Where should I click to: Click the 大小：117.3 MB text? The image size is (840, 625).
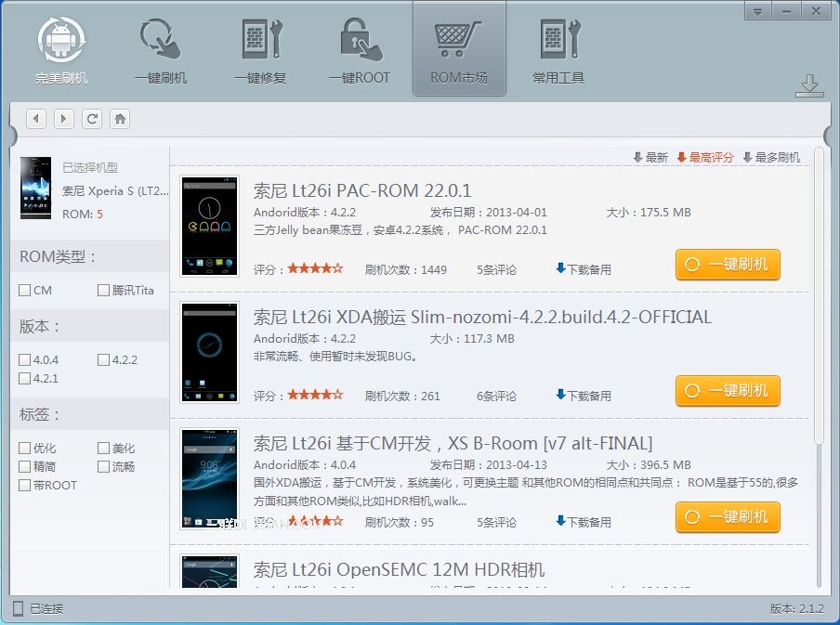tap(472, 338)
